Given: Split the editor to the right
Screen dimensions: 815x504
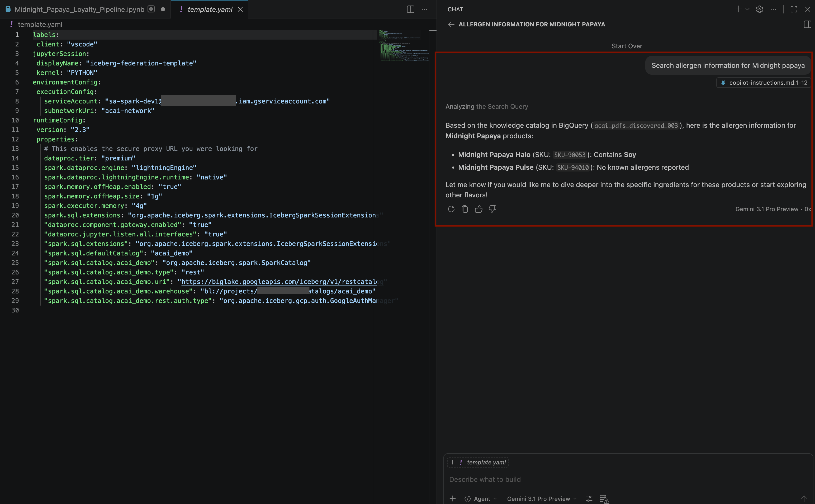Looking at the screenshot, I should [x=410, y=9].
